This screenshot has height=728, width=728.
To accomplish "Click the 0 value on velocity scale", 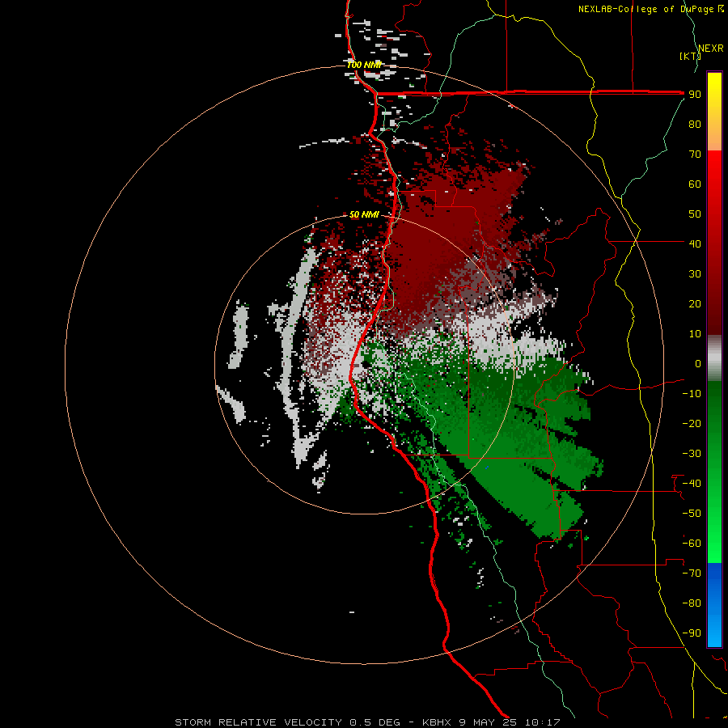I will (x=698, y=364).
